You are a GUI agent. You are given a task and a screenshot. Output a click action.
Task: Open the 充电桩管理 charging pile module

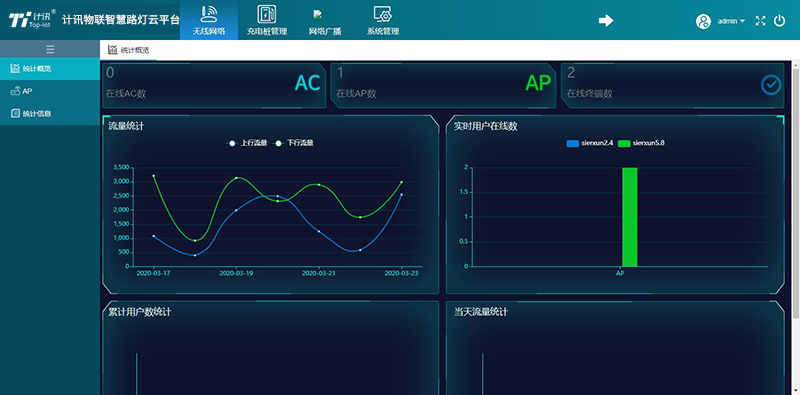pyautogui.click(x=267, y=20)
